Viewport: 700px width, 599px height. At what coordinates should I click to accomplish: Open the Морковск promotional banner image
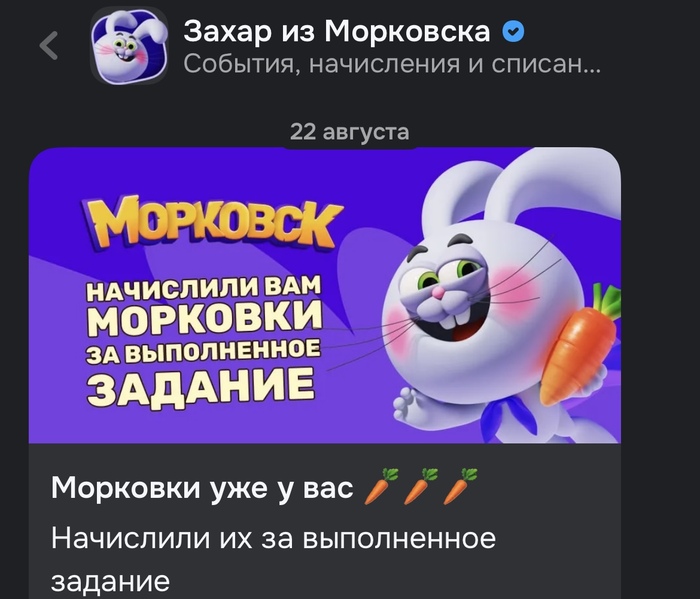click(325, 295)
